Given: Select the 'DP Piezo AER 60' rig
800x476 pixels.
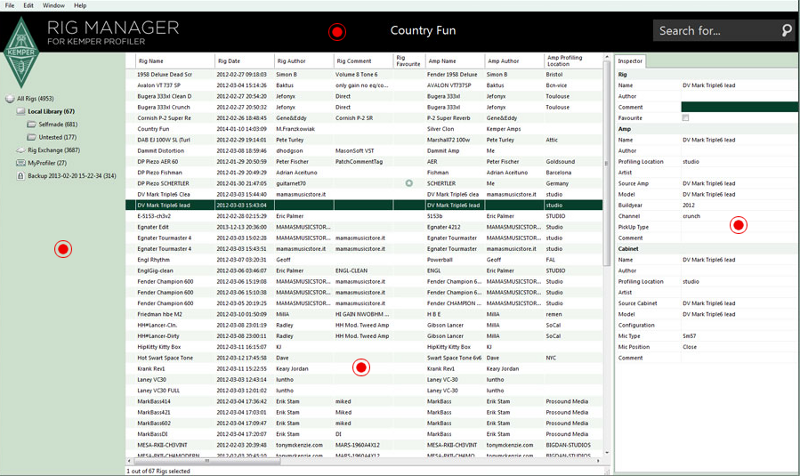Looking at the screenshot, I should tap(364, 161).
